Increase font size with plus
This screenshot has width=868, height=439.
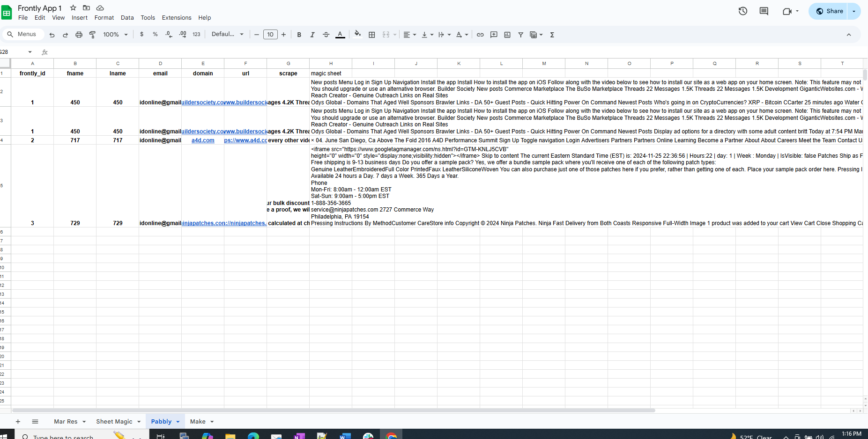(283, 35)
